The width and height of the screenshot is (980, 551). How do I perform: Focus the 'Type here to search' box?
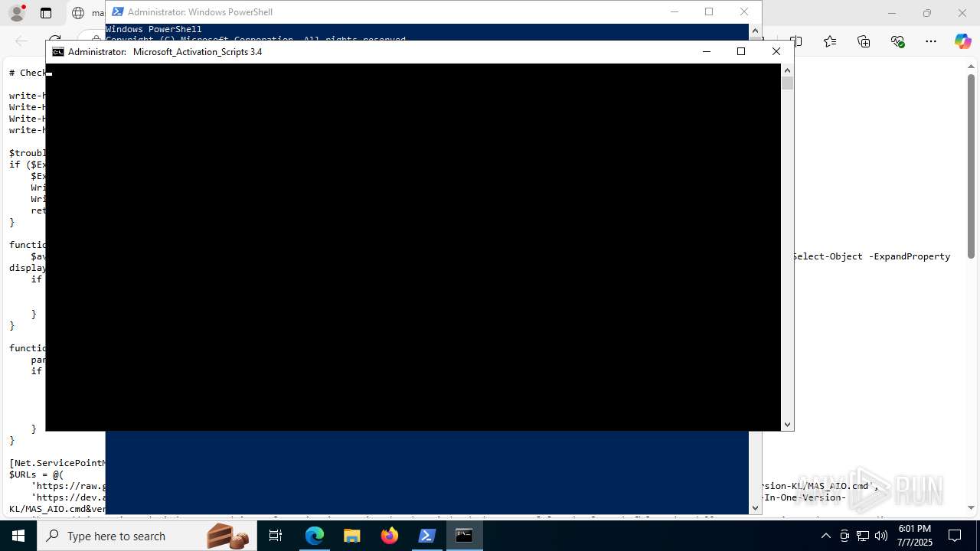pyautogui.click(x=147, y=536)
